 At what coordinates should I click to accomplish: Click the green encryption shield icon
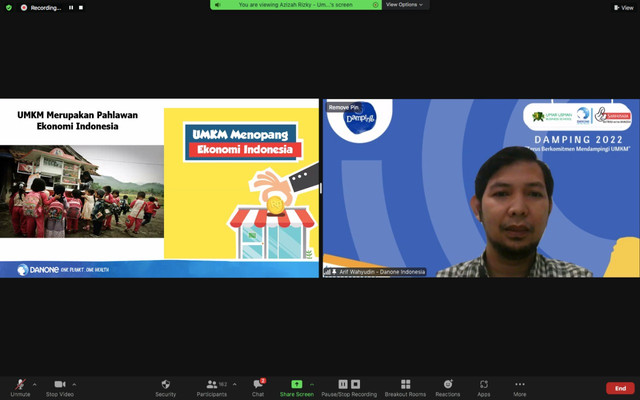[x=9, y=7]
